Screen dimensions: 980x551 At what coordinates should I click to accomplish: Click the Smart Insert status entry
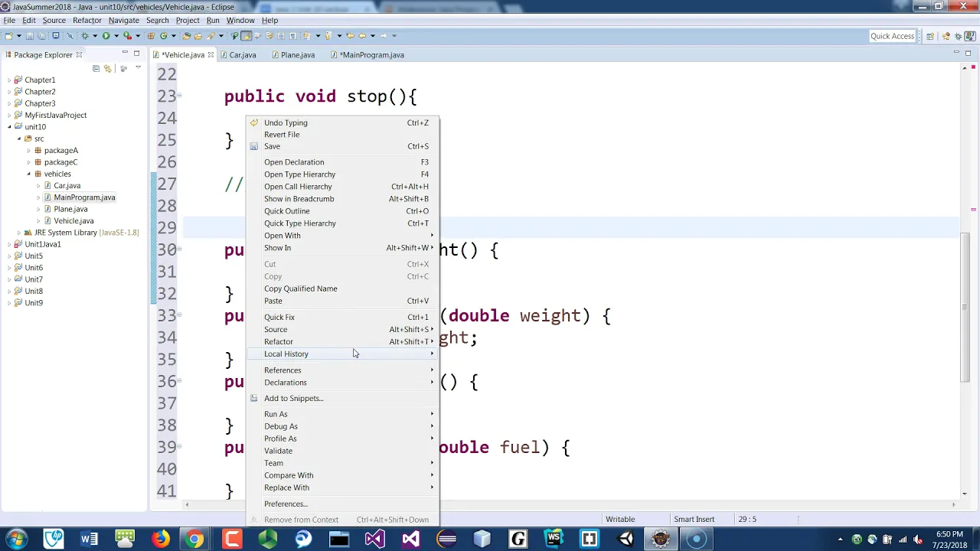[694, 520]
